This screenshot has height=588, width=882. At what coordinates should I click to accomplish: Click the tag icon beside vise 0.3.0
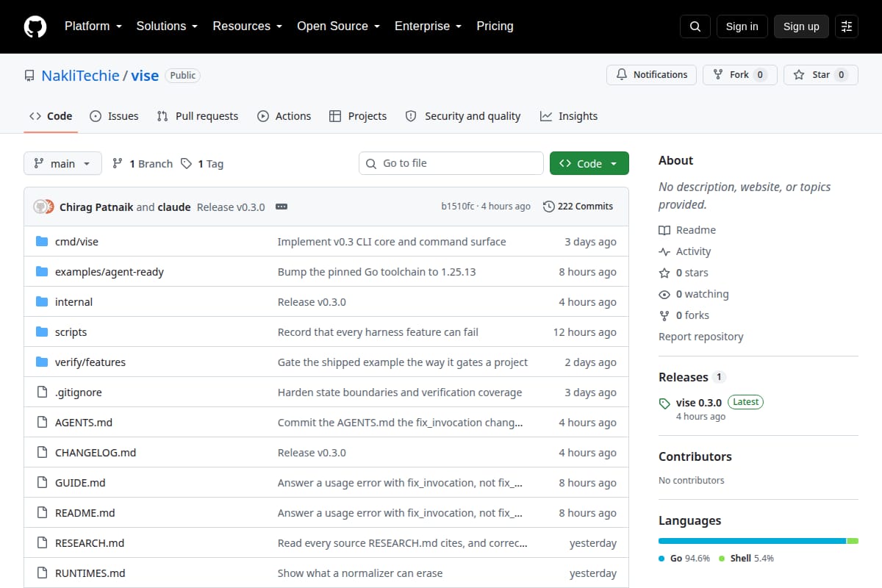pyautogui.click(x=664, y=404)
